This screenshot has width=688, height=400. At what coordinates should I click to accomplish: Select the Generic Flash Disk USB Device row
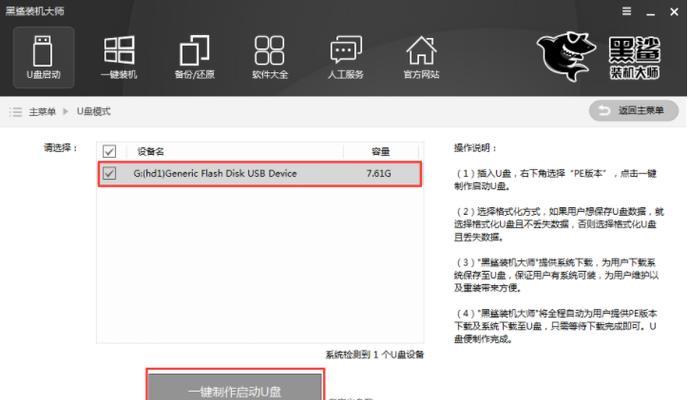click(260, 174)
